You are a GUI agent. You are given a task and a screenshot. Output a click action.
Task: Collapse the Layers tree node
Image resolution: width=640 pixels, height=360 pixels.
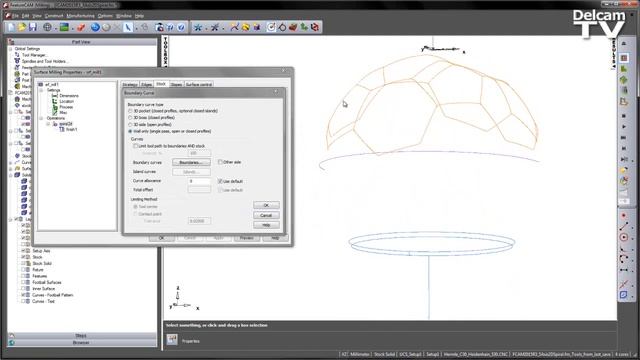tap(11, 219)
